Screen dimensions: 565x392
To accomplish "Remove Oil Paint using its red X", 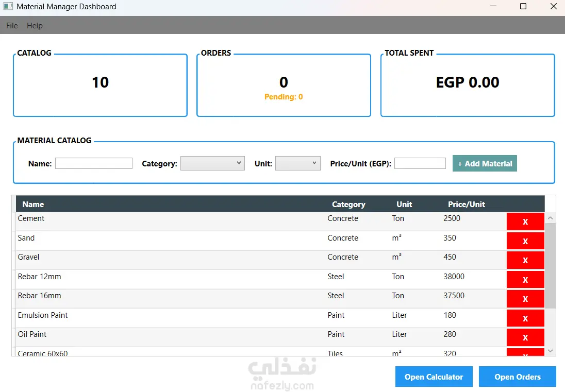I will [x=525, y=337].
